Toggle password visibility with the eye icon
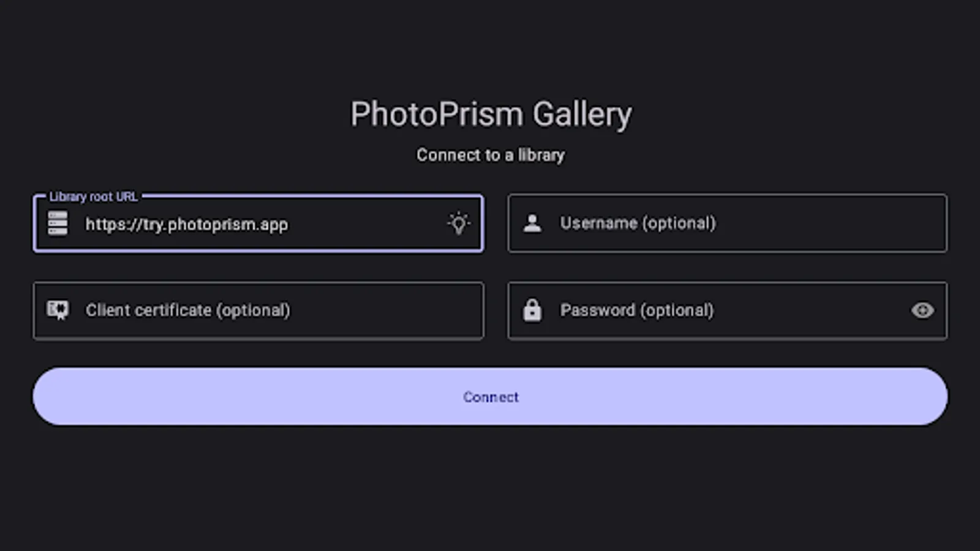980x551 pixels. (x=922, y=310)
